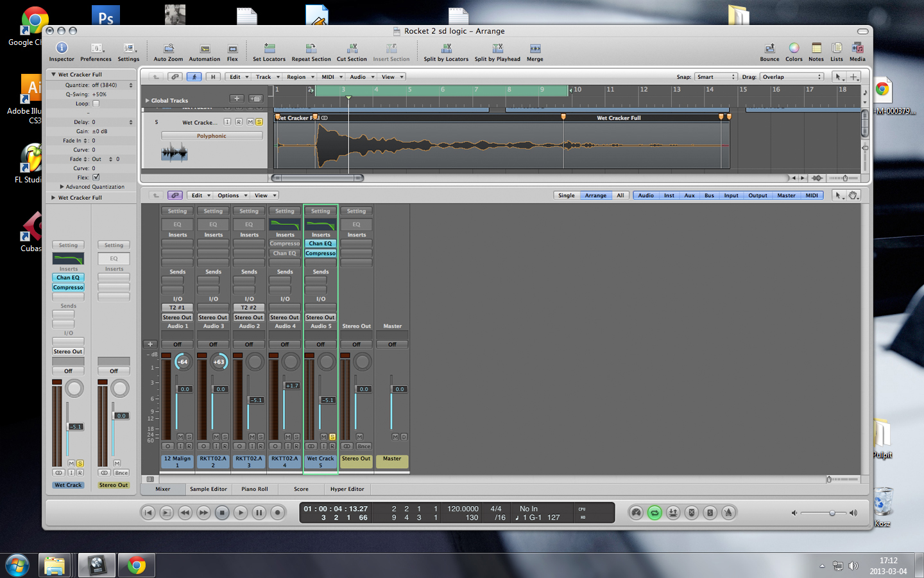Start playback with the Play transport control
924x578 pixels.
pos(241,512)
